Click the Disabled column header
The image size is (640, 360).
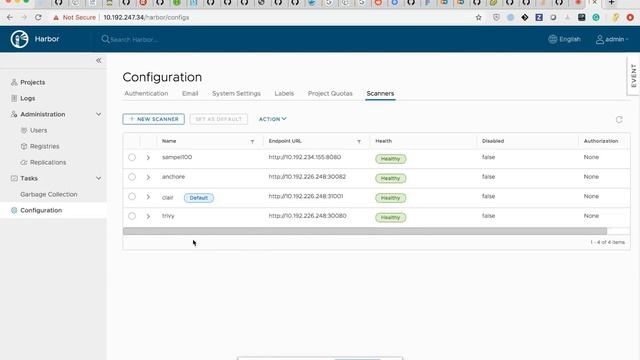pos(493,141)
